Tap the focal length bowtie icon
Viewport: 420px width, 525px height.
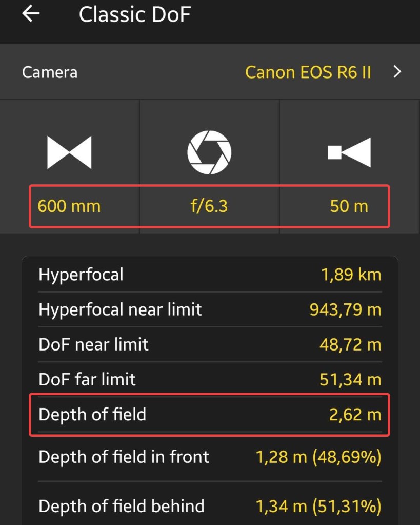point(69,152)
